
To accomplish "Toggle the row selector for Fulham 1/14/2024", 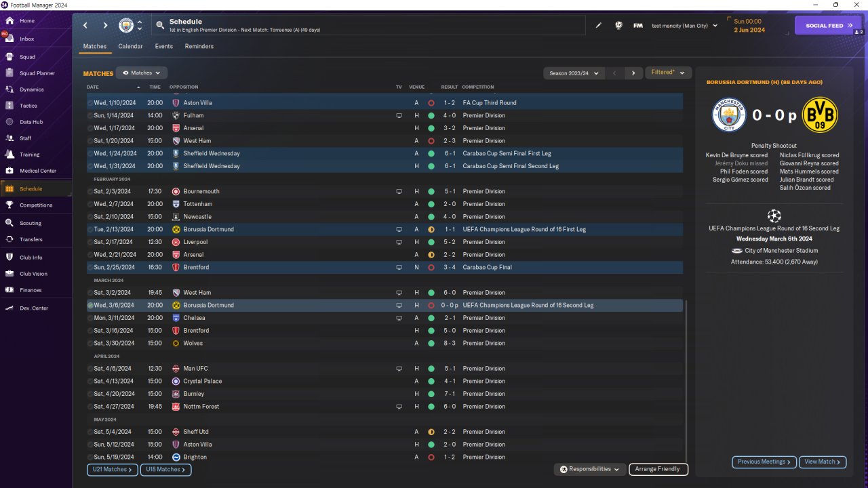I will tap(90, 116).
